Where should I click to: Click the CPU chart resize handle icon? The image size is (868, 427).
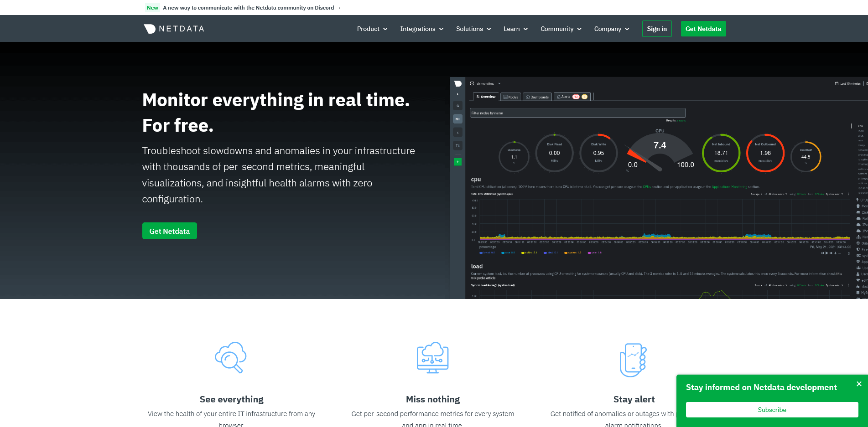[849, 253]
